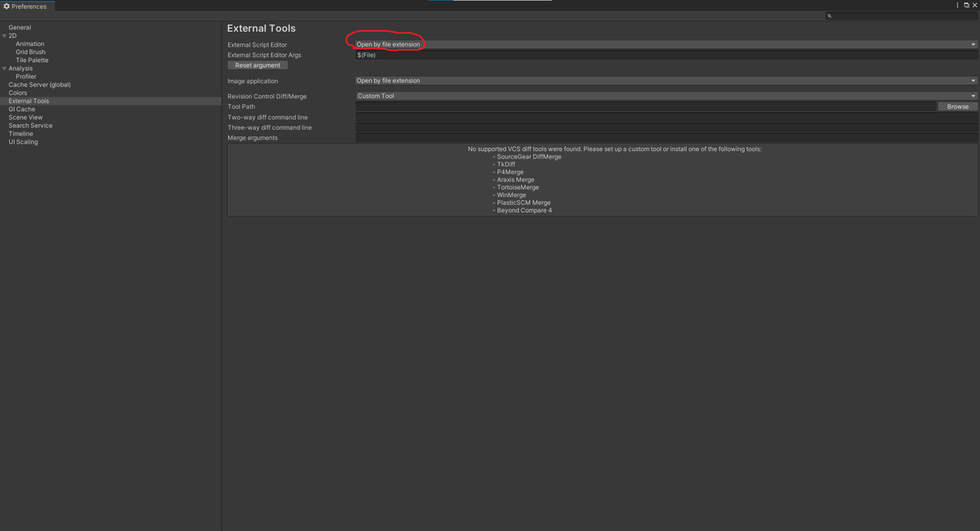
Task: Click the Preferences gear icon
Action: [7, 7]
